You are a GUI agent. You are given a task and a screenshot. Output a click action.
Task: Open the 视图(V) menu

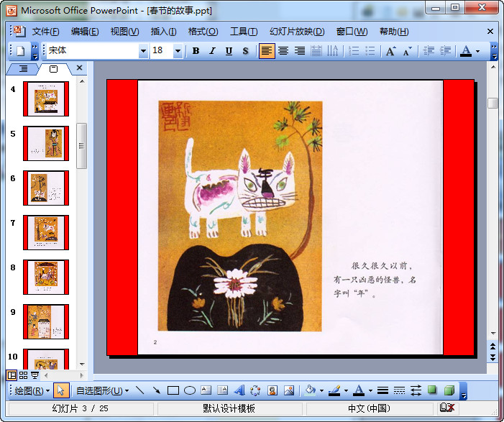tap(124, 32)
